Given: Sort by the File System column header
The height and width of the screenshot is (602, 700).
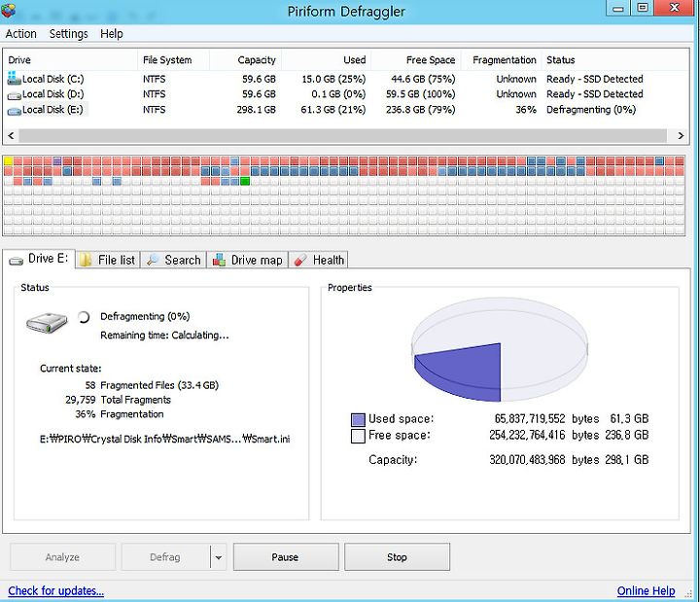Looking at the screenshot, I should [173, 60].
